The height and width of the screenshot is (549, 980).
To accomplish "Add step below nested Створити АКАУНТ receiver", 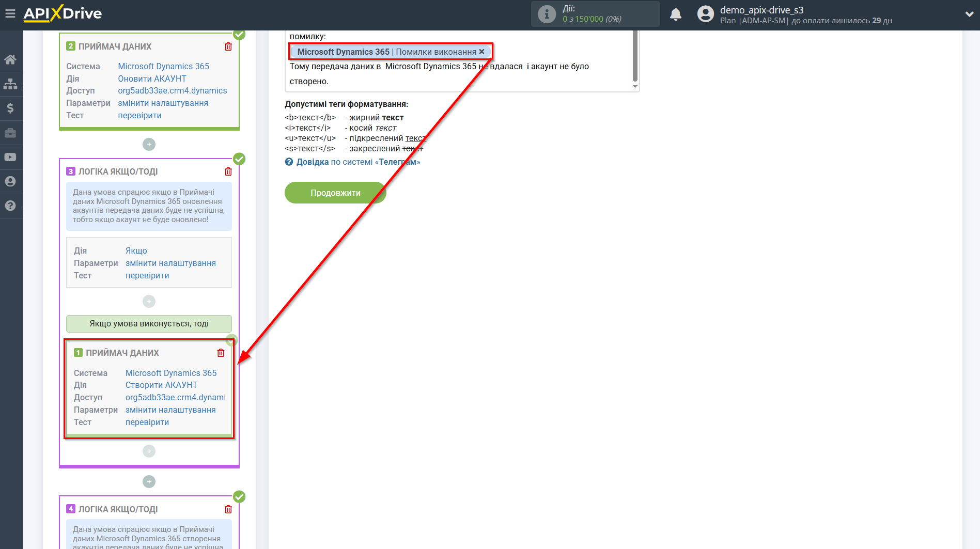I will [149, 451].
